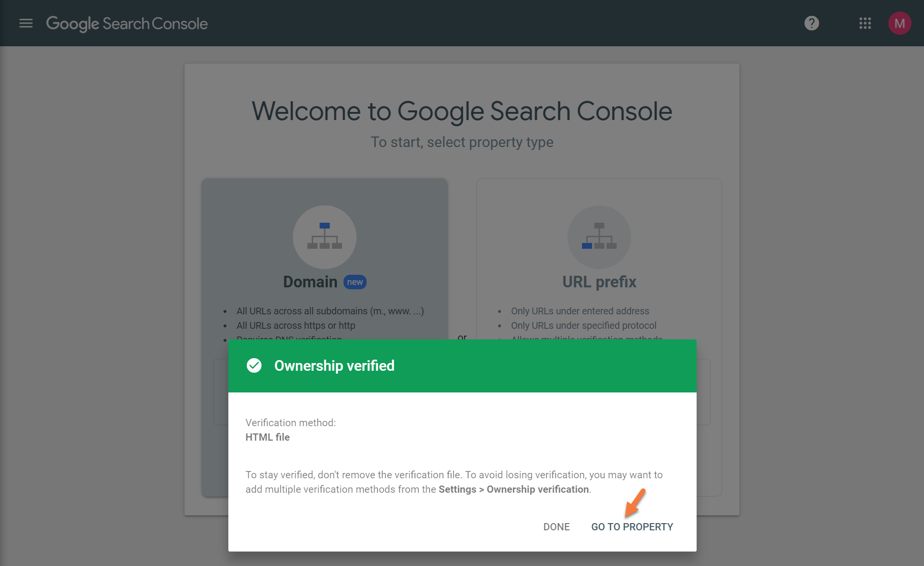This screenshot has width=924, height=566.
Task: Click the Welcome to Google Search Console title
Action: pyautogui.click(x=462, y=111)
